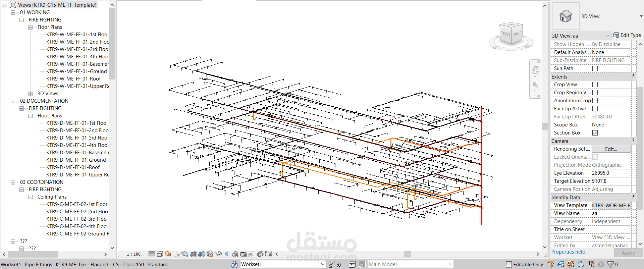Click the Full Navigation Wheel icon
This screenshot has width=644, height=269.
tap(535, 70)
